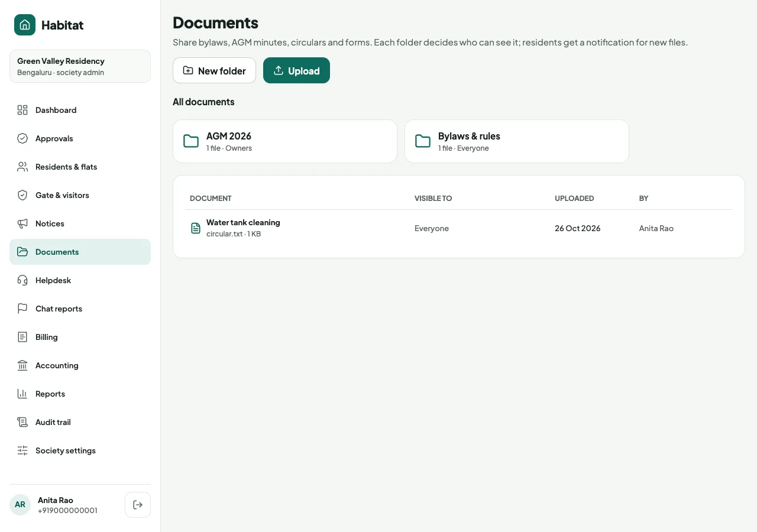Click the Audit trail scroll icon
The width and height of the screenshot is (757, 532).
[x=22, y=422]
